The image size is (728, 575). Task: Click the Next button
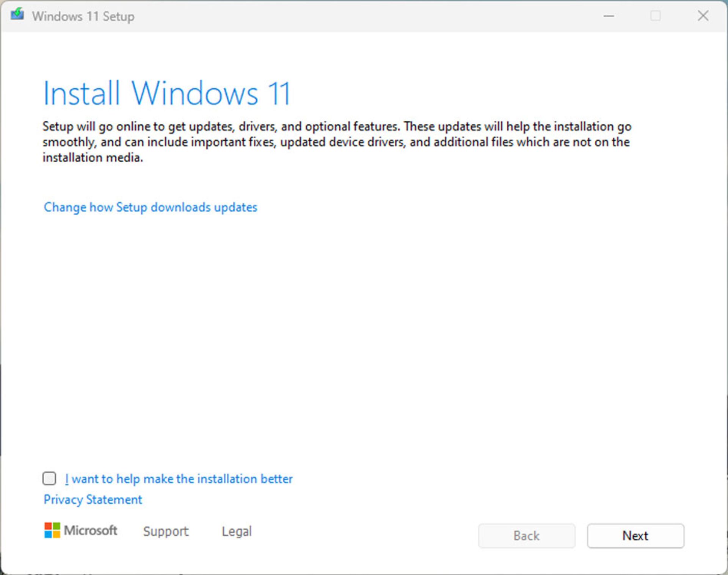(635, 536)
